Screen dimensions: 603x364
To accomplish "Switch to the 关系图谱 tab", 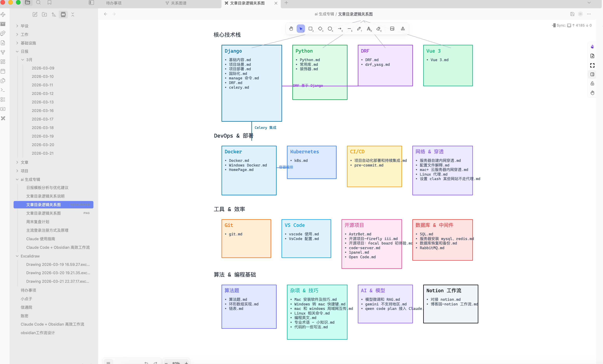I will pos(178,3).
